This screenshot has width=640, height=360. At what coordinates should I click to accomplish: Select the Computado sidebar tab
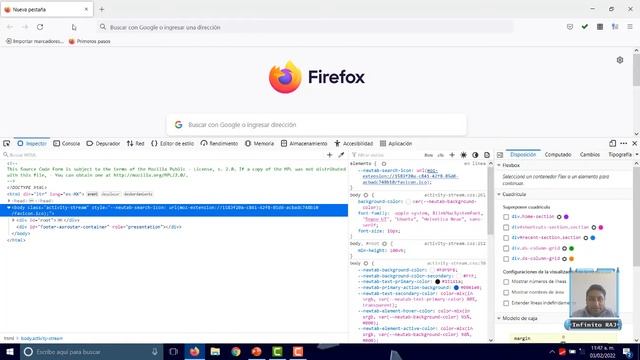[558, 155]
